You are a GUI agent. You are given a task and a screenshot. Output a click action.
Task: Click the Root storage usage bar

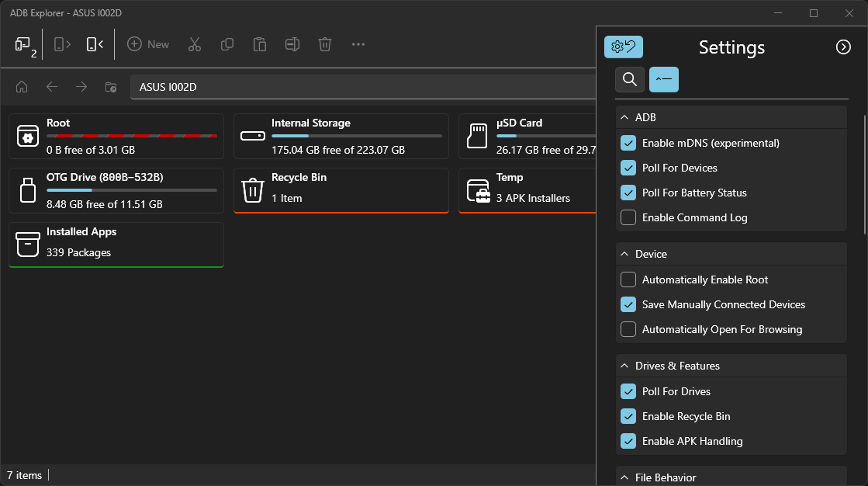click(132, 136)
